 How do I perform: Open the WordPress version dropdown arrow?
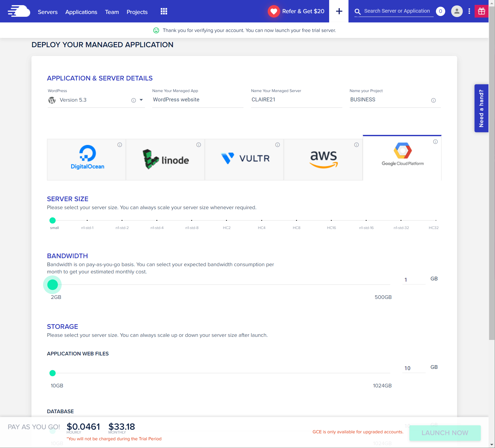coord(141,100)
